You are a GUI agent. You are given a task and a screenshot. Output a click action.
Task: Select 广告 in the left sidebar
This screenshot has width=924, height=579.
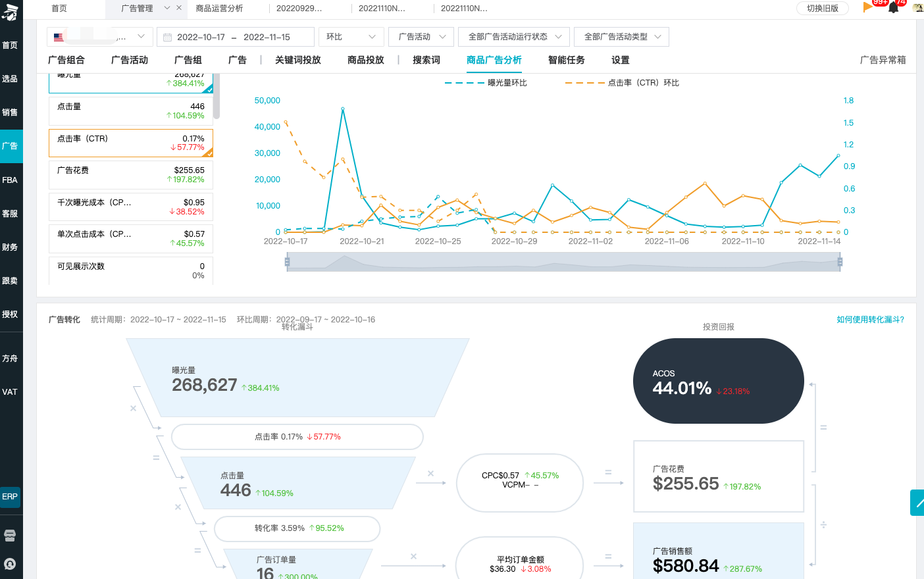point(10,146)
